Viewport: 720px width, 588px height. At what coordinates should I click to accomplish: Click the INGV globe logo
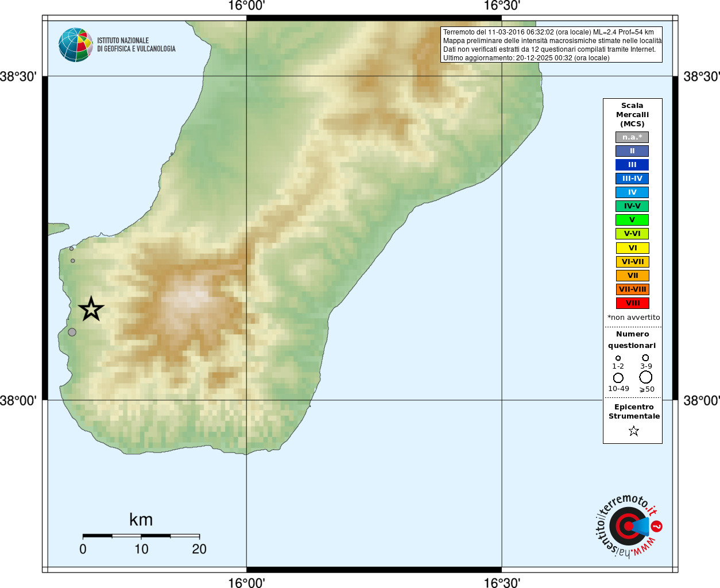(76, 45)
